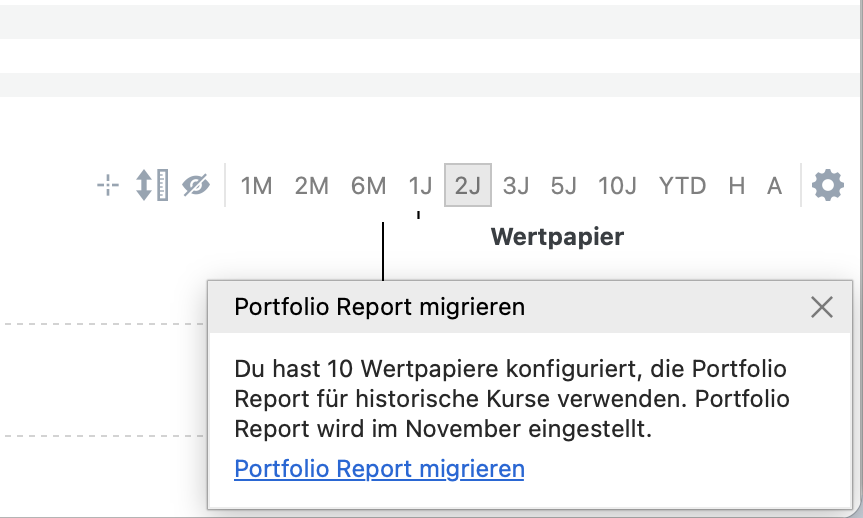Viewport: 863px width, 518px height.
Task: Select the 6M time range
Action: pyautogui.click(x=368, y=186)
